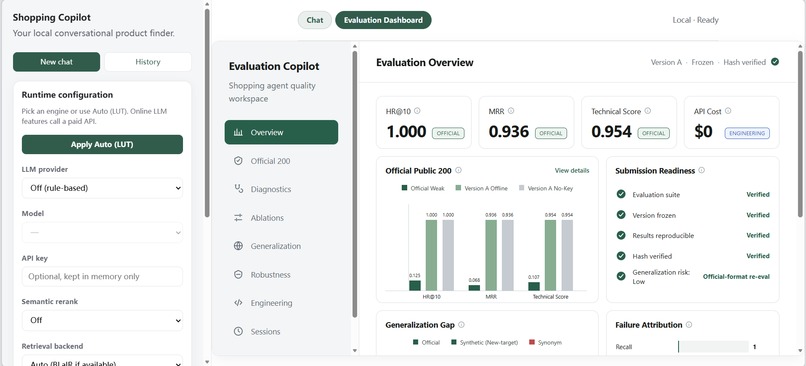Click the 0.936 MRR value
806x366 pixels.
pos(508,132)
